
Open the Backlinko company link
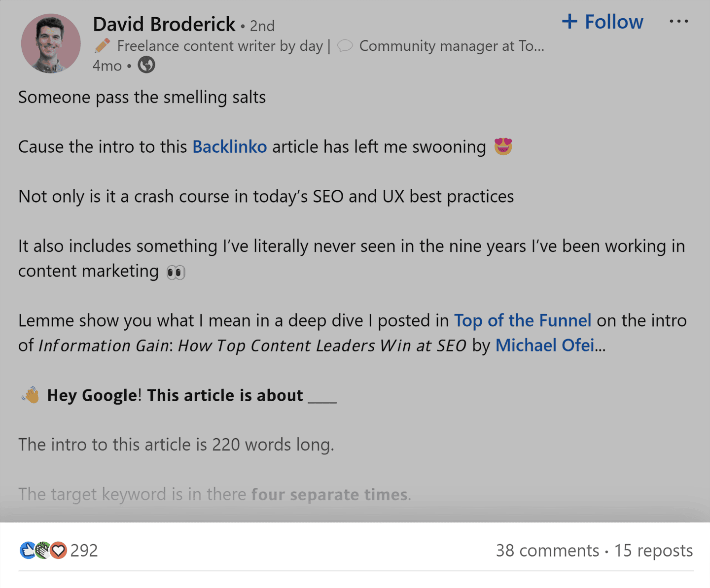point(229,147)
